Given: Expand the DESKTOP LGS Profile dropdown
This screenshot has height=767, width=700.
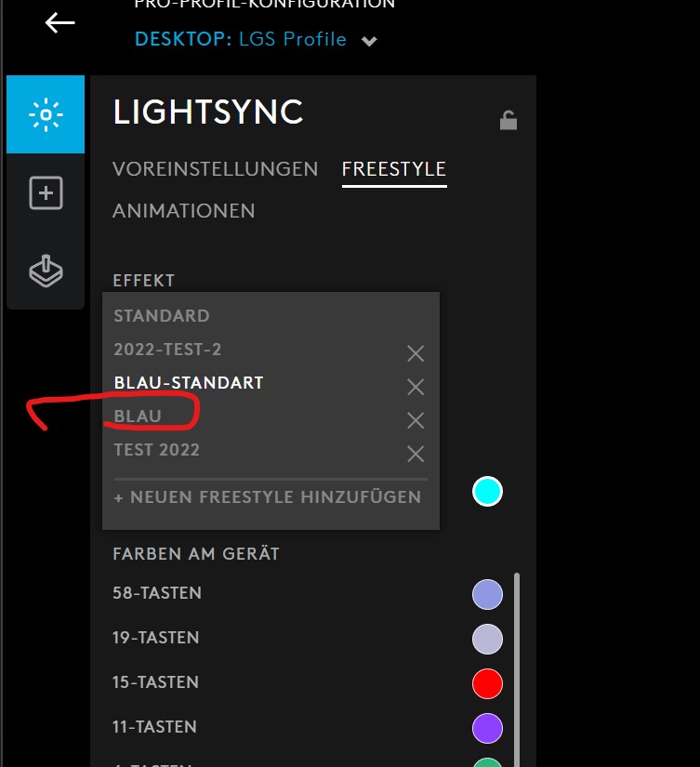Looking at the screenshot, I should [x=368, y=40].
